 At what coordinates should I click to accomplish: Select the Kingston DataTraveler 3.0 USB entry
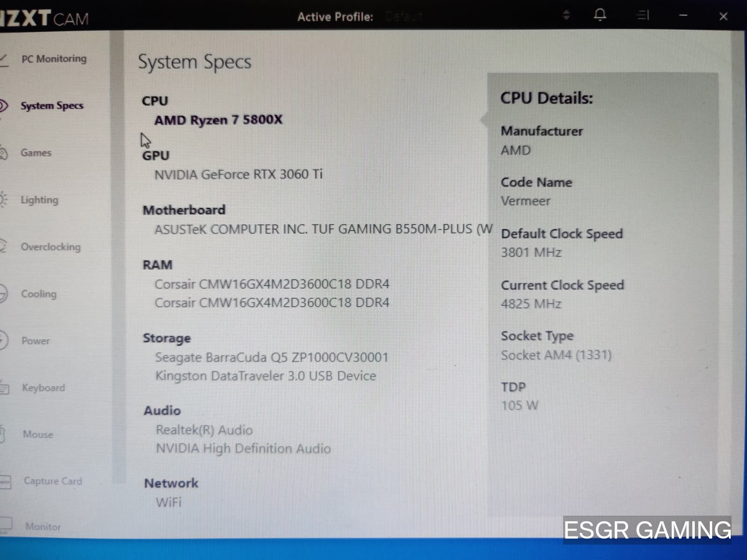click(266, 376)
